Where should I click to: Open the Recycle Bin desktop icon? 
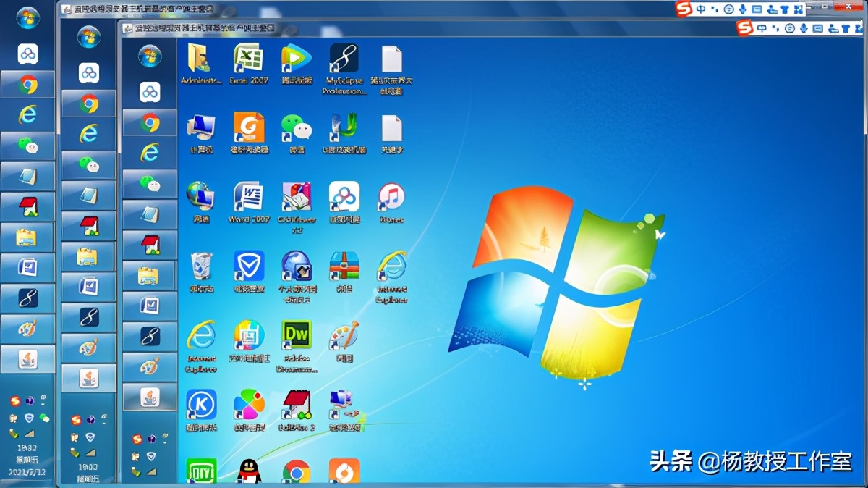click(x=200, y=272)
